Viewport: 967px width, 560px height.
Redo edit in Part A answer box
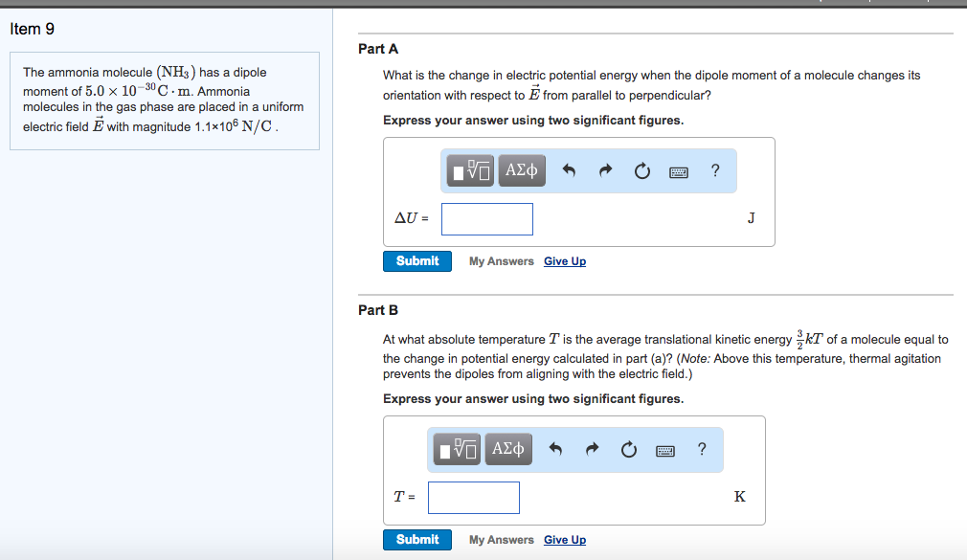point(605,169)
